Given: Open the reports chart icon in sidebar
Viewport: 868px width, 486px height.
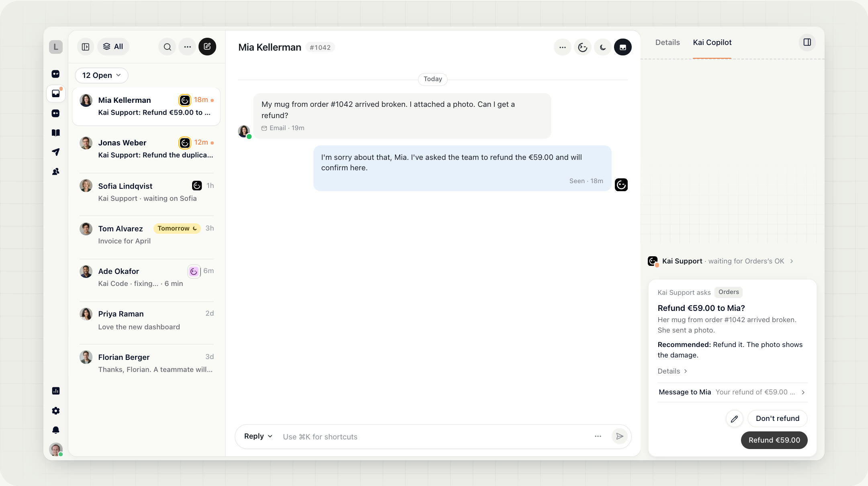Looking at the screenshot, I should pyautogui.click(x=56, y=391).
